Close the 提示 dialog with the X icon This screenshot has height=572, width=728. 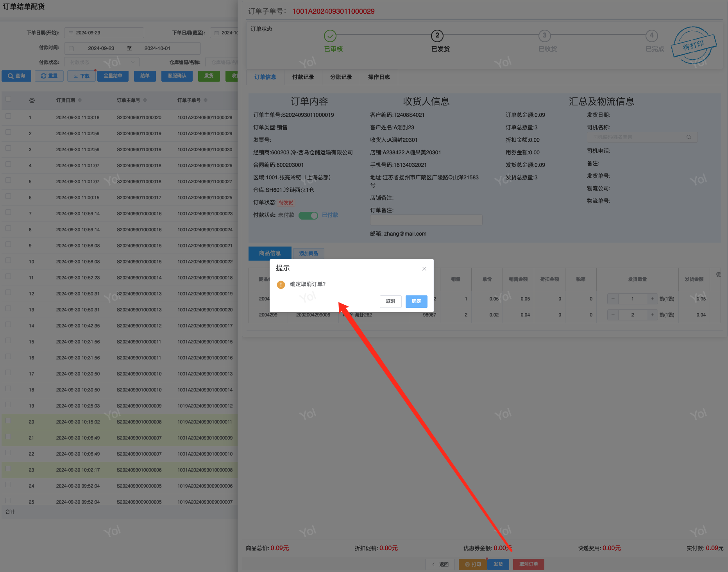(424, 269)
